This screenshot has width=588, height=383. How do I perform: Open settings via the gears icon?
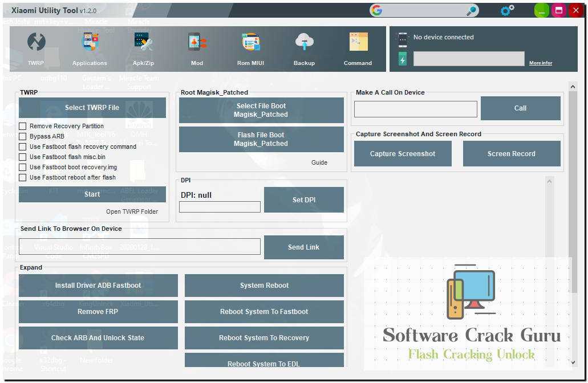coord(508,10)
